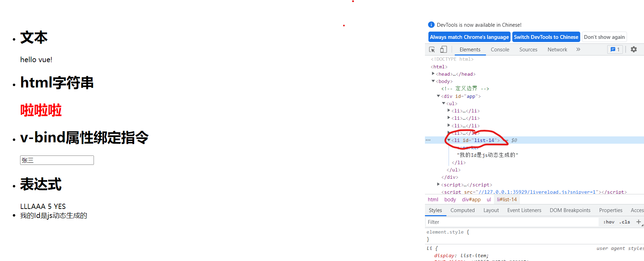Open the Event Listeners tab
This screenshot has width=644, height=261.
click(524, 210)
